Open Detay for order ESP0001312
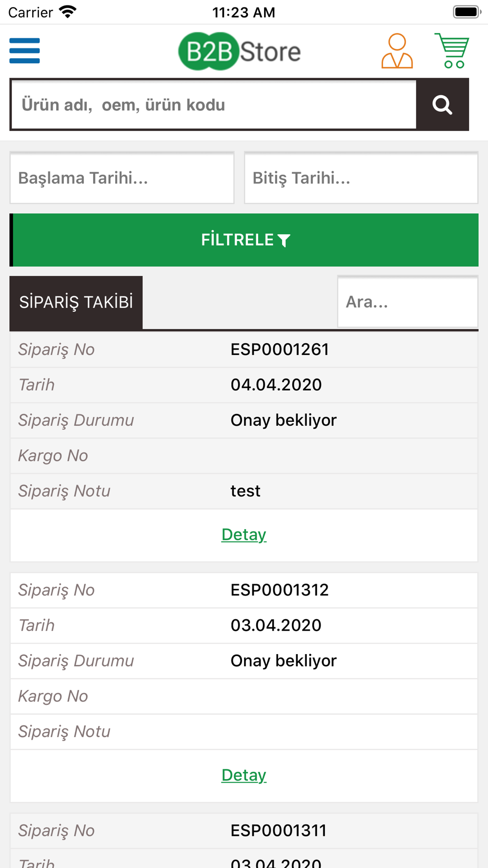 coord(244,775)
